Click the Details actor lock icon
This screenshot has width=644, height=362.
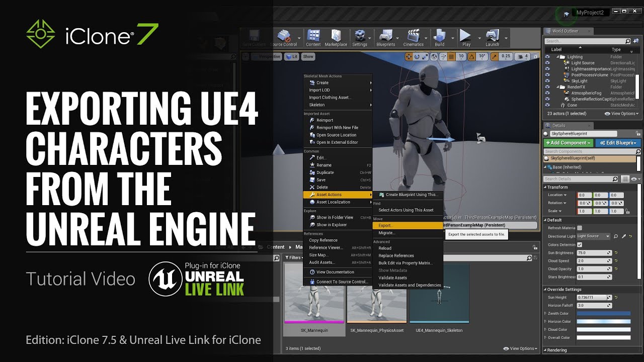tap(638, 133)
